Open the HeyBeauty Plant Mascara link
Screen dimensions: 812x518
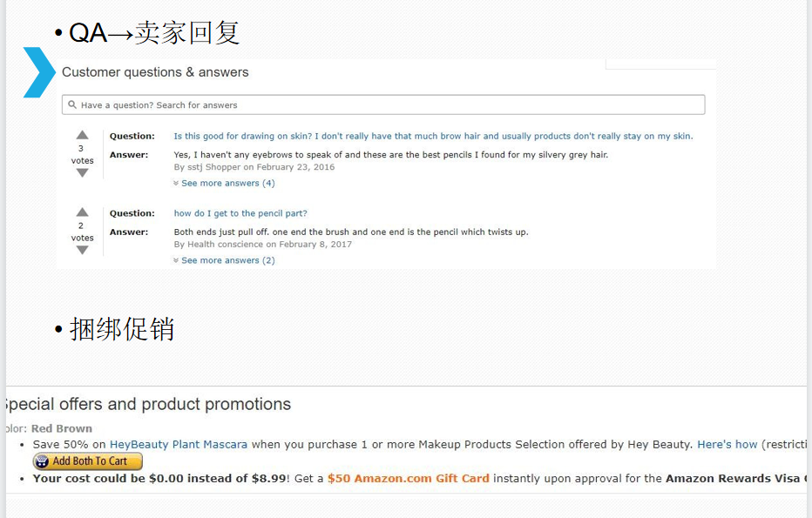tap(178, 445)
